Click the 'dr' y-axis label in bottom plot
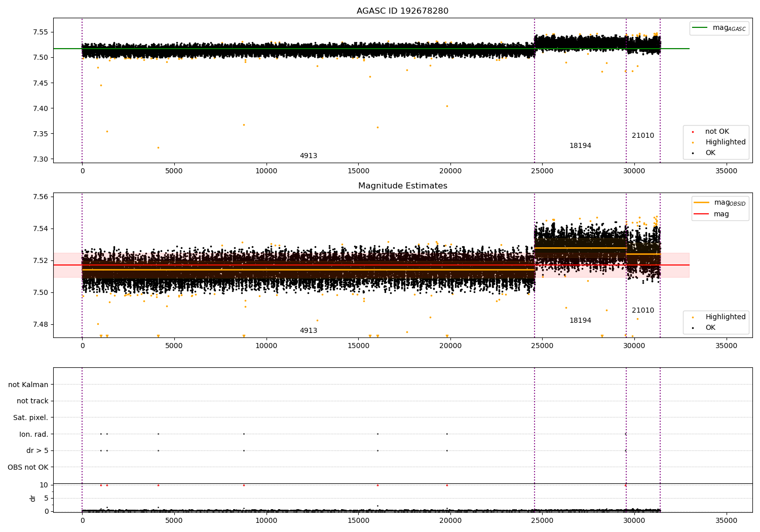 point(33,499)
